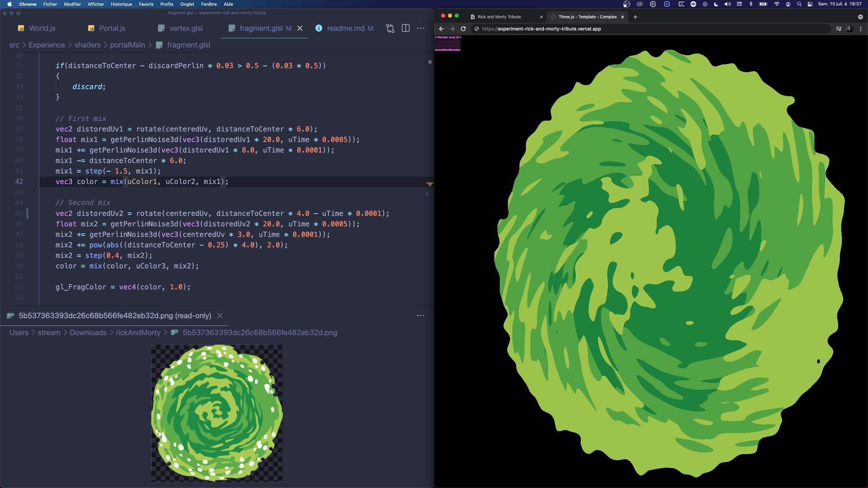868x488 pixels.
Task: Click shaders in the editor breadcrumb
Action: [x=87, y=45]
